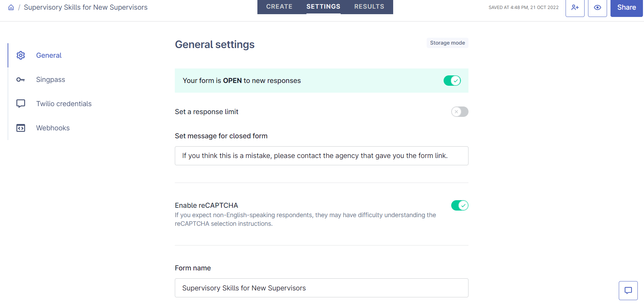Click the Singpass key icon

21,80
